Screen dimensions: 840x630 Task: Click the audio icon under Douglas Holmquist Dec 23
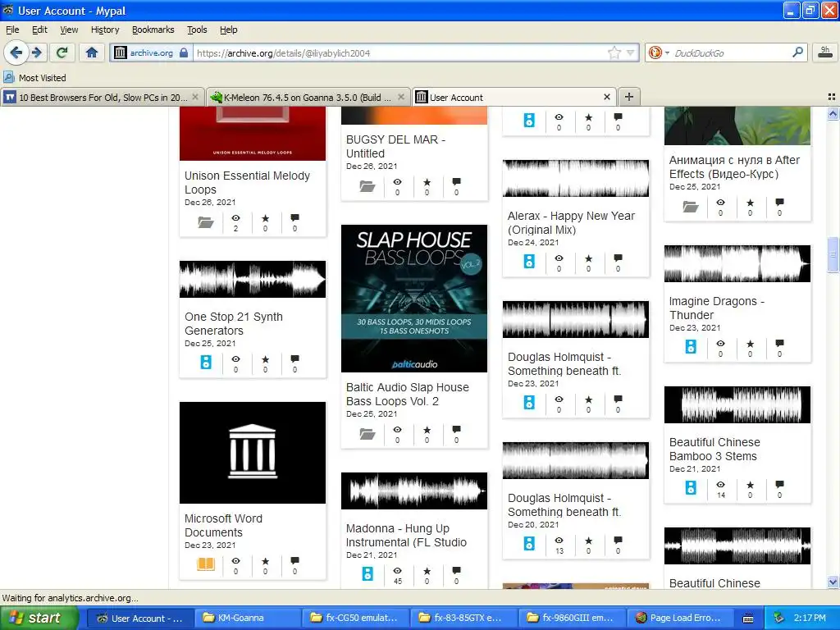[x=529, y=402]
